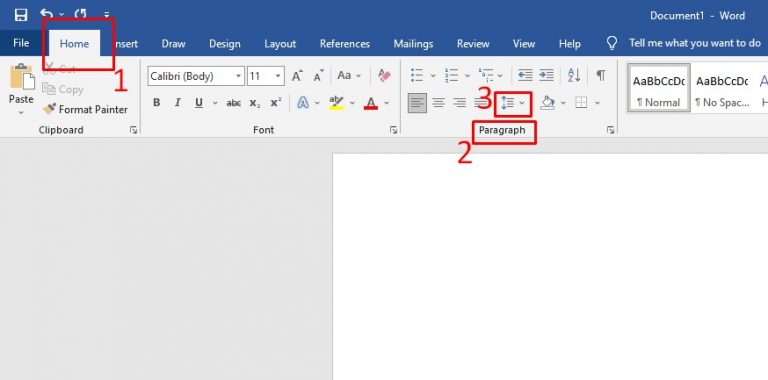
Task: Open the Paragraph settings dialog launcher
Action: pos(610,130)
